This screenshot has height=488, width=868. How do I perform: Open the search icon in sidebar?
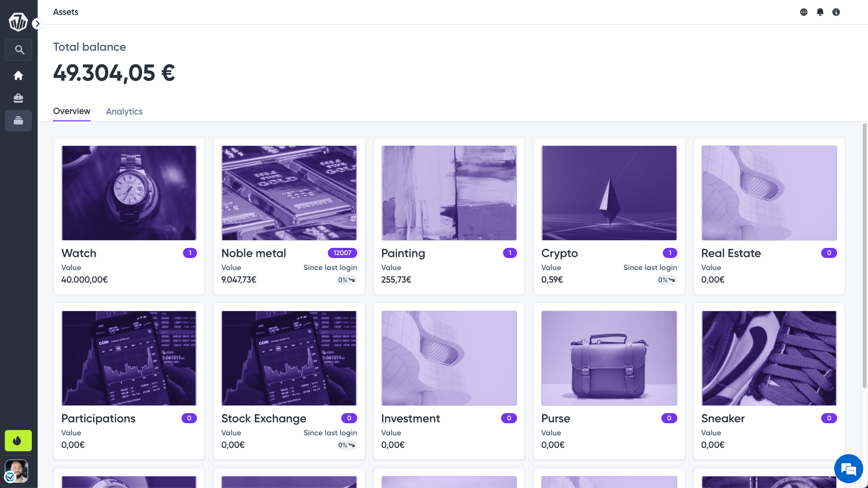coord(19,50)
